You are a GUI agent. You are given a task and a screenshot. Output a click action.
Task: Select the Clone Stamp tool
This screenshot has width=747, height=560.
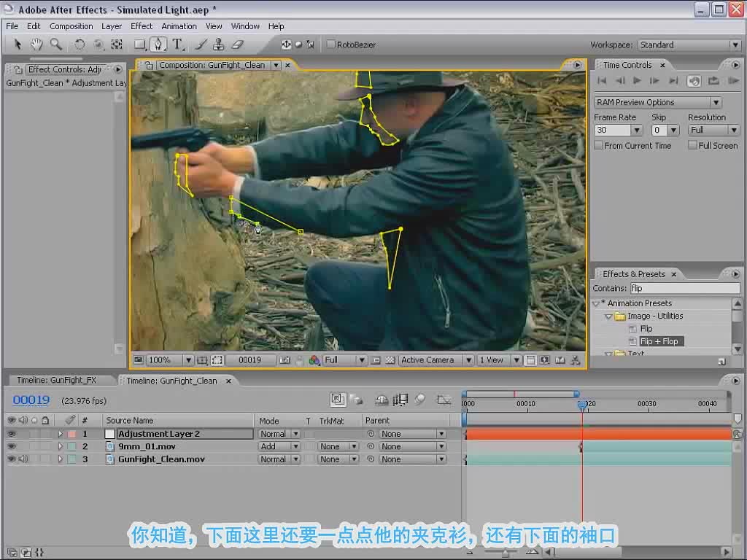pyautogui.click(x=218, y=44)
